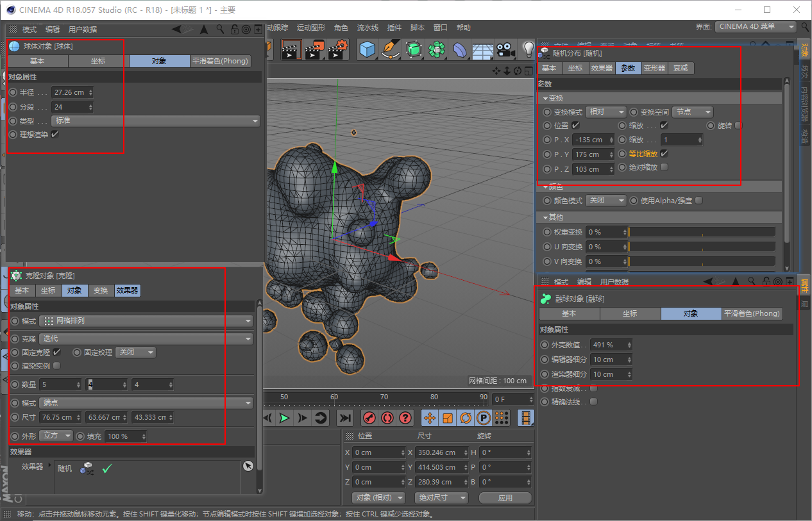Toggle 固定克隆 checkbox in cloner panel
Viewport: 812px width, 521px height.
tap(56, 352)
